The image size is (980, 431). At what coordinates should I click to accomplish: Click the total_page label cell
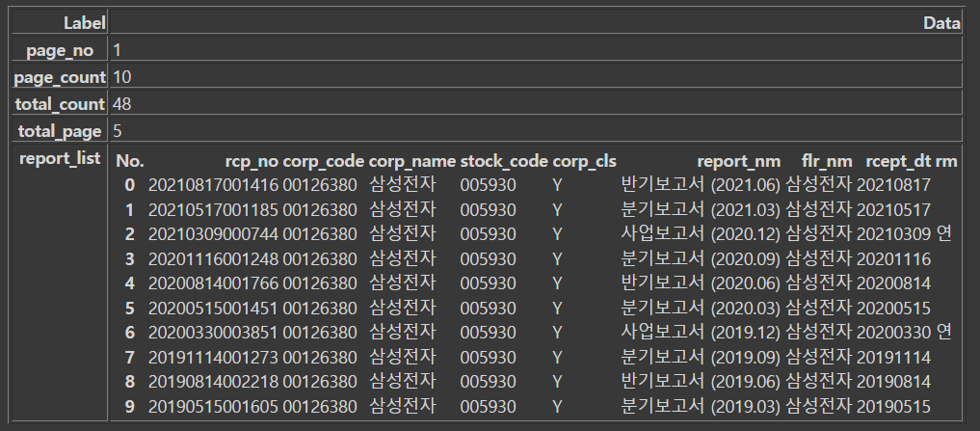point(60,131)
